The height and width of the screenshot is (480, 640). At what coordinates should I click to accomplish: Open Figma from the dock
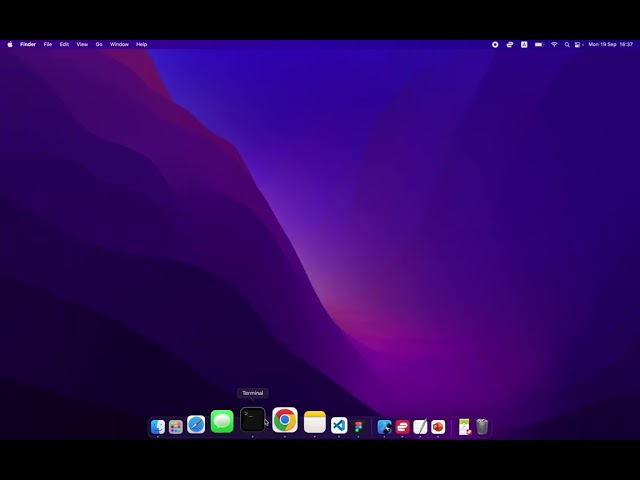pyautogui.click(x=358, y=427)
